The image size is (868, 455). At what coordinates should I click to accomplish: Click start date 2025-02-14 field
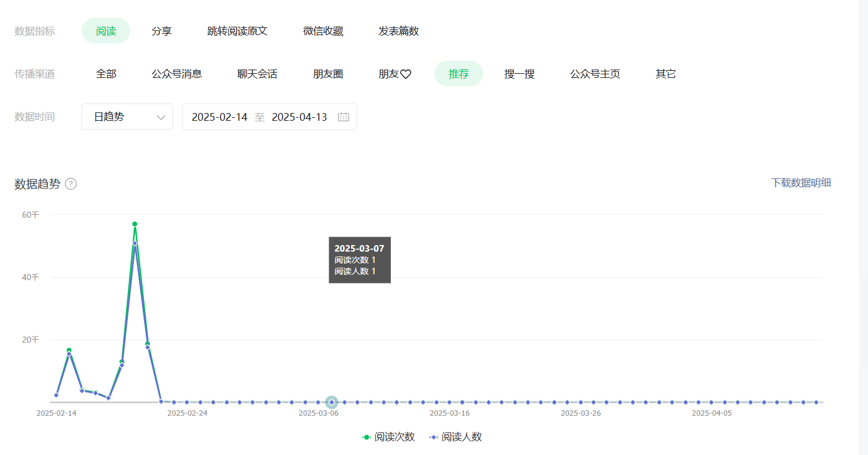[220, 117]
